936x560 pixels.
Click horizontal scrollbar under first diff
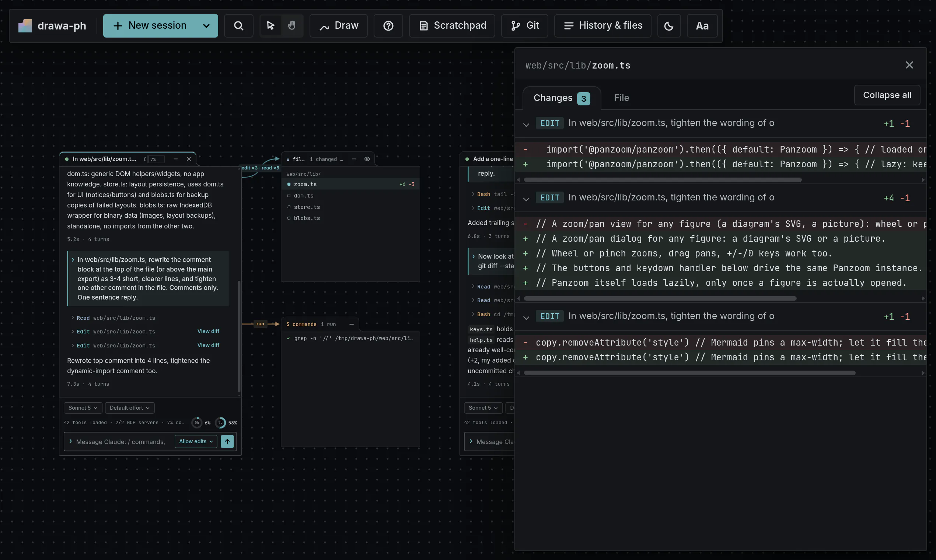(662, 180)
